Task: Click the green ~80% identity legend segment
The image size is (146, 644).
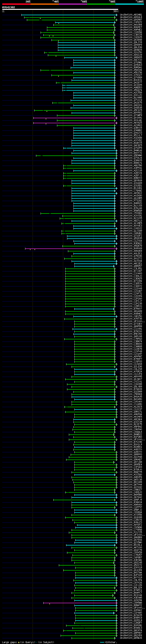Action: [101, 4]
